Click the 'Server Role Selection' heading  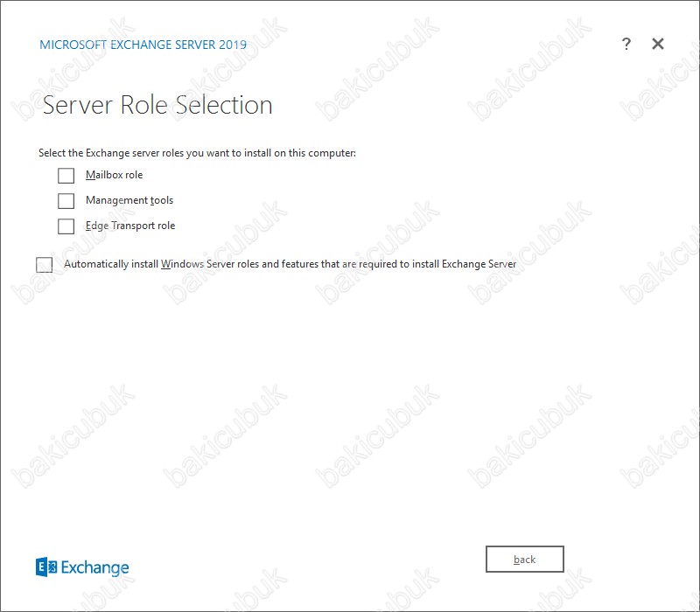157,105
